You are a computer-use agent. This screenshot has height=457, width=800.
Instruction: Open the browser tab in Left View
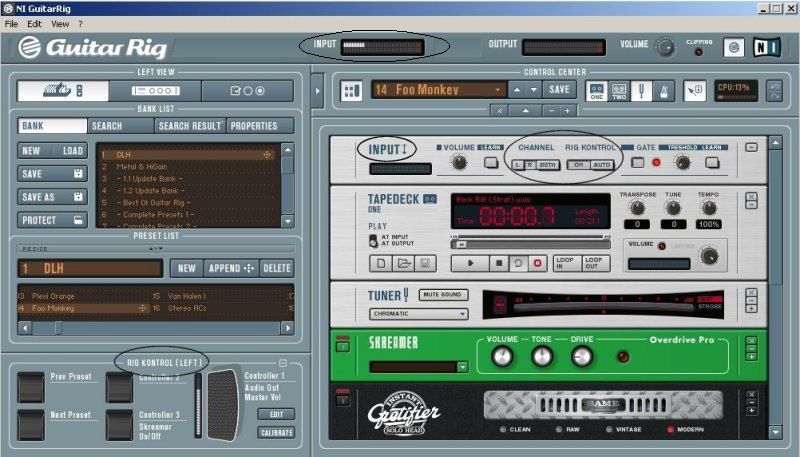(63, 91)
